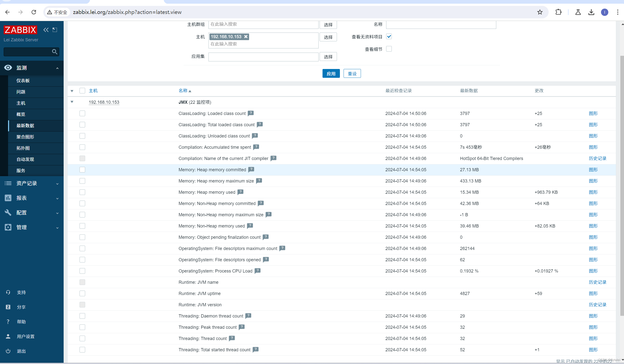624x364 pixels.
Task: Tick select-all checkbox in table header
Action: 82,91
